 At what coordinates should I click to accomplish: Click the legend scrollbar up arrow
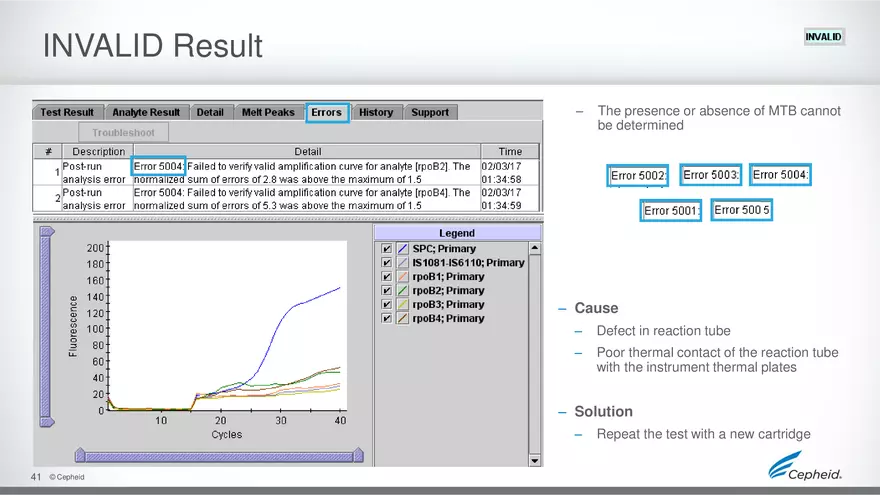535,248
